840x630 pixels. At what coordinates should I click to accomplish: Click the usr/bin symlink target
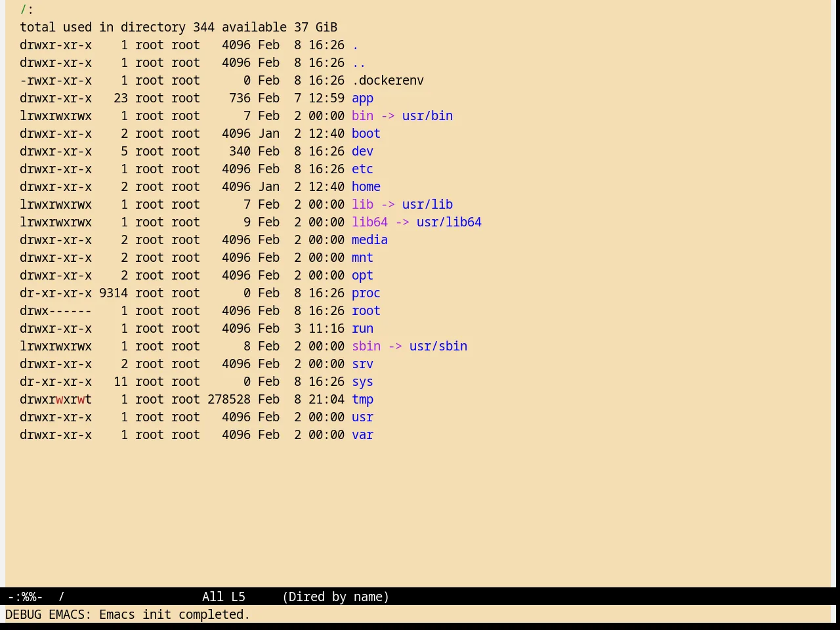point(427,116)
